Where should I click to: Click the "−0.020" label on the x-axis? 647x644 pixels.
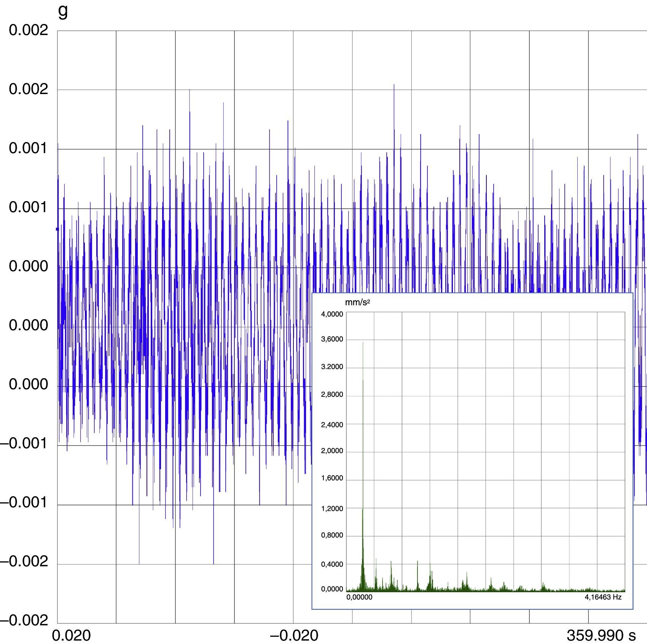pos(294,636)
